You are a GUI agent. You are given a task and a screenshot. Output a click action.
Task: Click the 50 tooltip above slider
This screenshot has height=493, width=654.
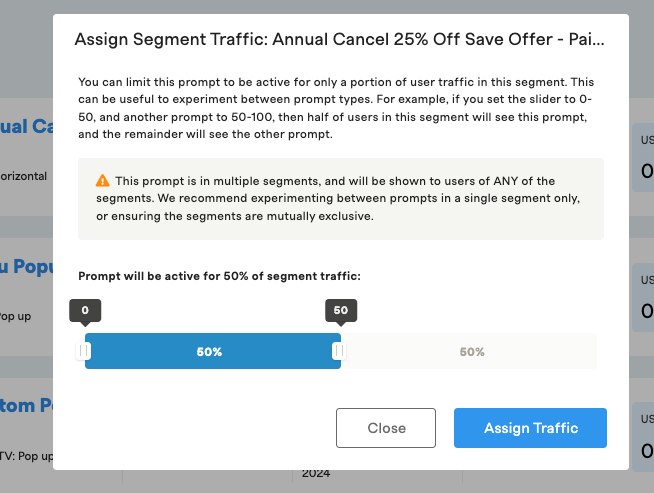[341, 310]
